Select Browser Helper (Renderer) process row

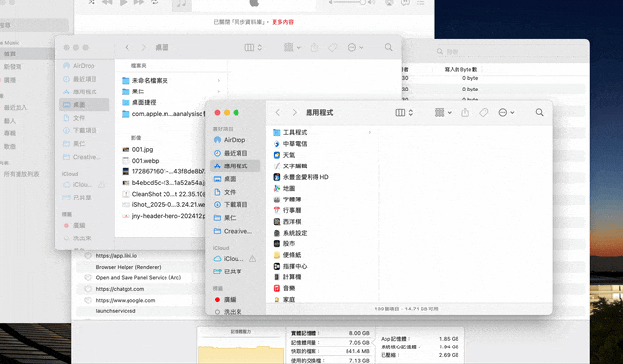[128, 267]
